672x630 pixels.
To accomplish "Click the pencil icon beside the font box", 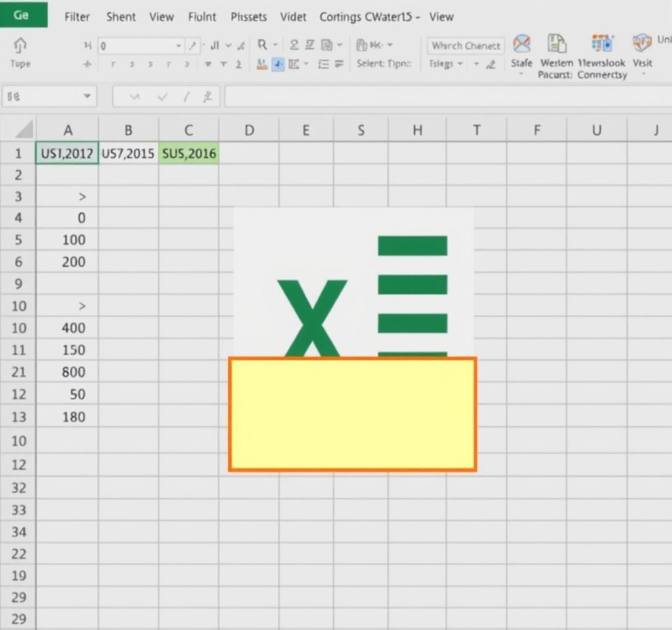I will click(x=193, y=46).
